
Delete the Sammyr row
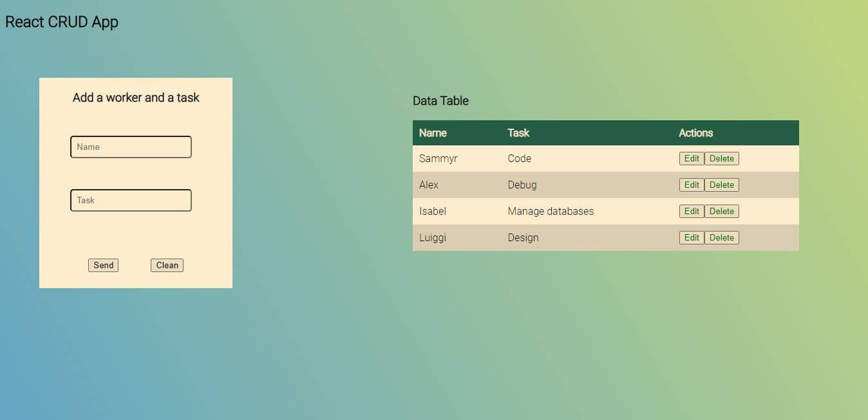click(x=721, y=159)
